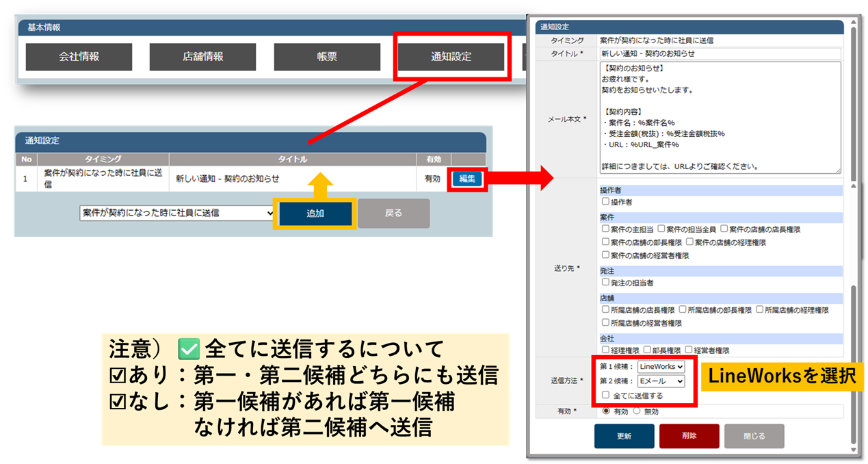Click the red 削除 button

point(689,436)
